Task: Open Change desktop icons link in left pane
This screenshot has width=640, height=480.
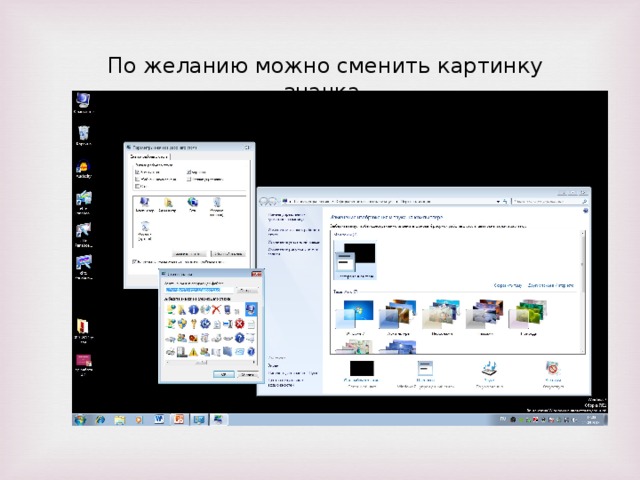Action: click(293, 232)
